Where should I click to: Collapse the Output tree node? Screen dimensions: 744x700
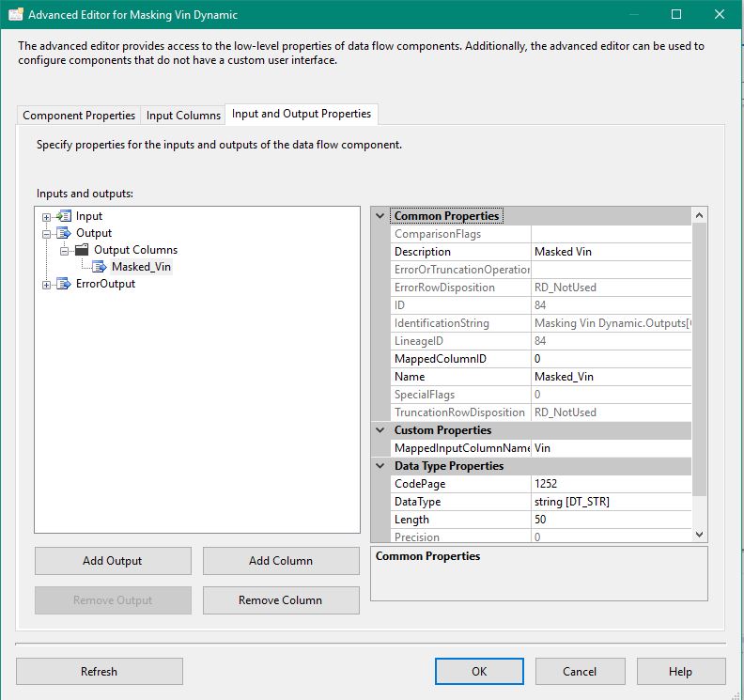coord(46,234)
